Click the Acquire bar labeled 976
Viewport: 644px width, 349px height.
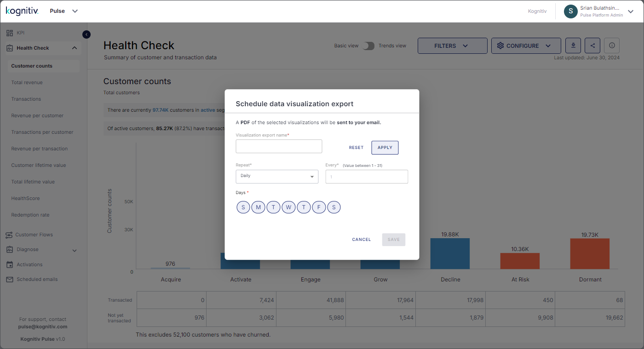170,268
